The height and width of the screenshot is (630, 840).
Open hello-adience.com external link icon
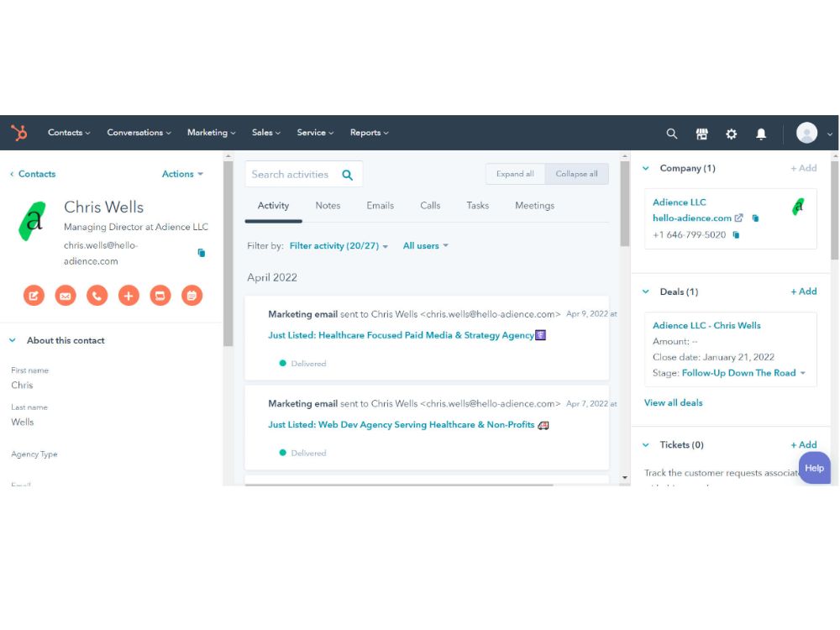point(738,218)
